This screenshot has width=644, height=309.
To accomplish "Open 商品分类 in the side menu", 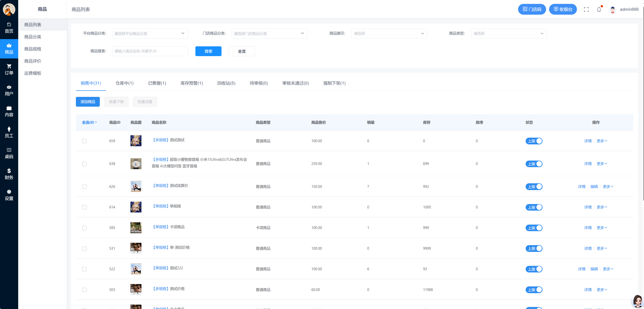I will pyautogui.click(x=33, y=37).
